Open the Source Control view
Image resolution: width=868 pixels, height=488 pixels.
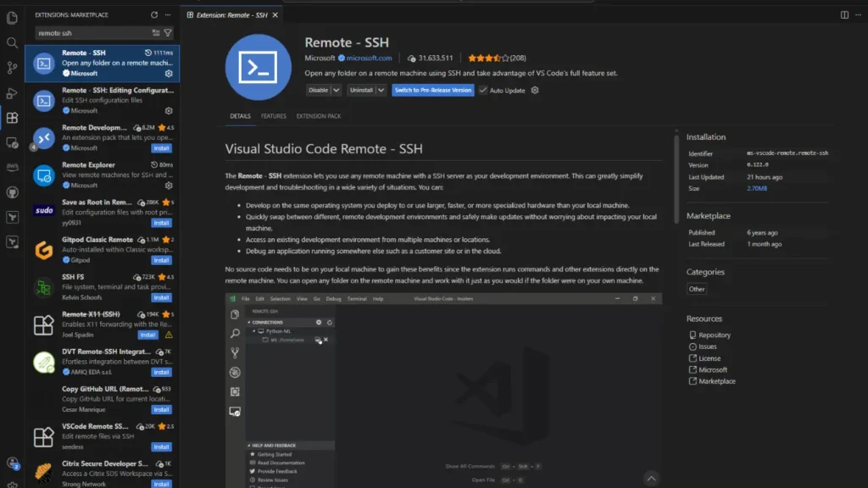click(x=12, y=68)
